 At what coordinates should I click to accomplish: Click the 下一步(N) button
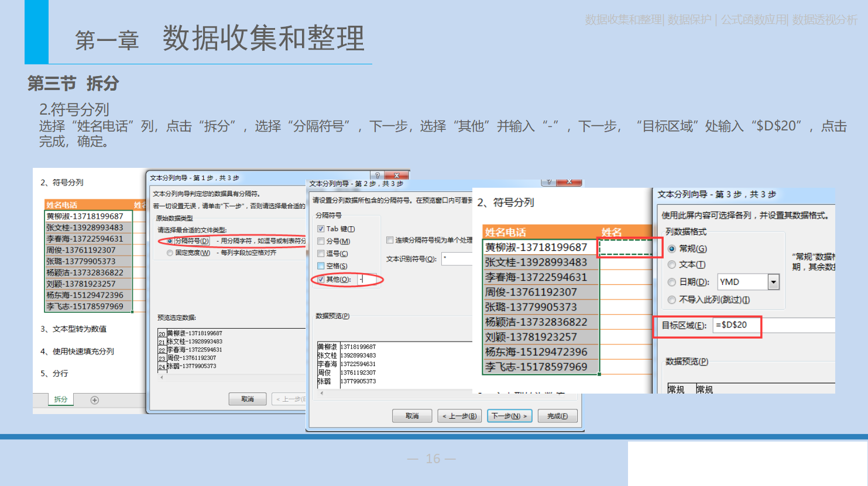pyautogui.click(x=509, y=416)
